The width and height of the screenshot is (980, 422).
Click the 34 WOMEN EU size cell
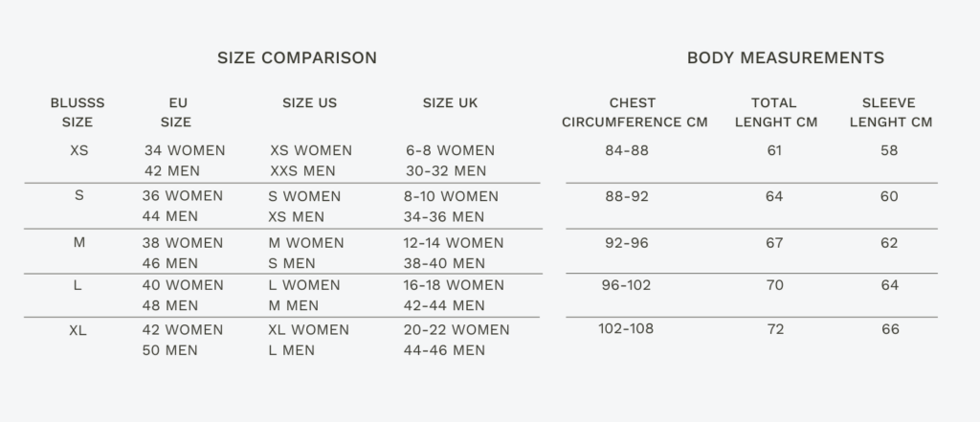[x=185, y=150]
